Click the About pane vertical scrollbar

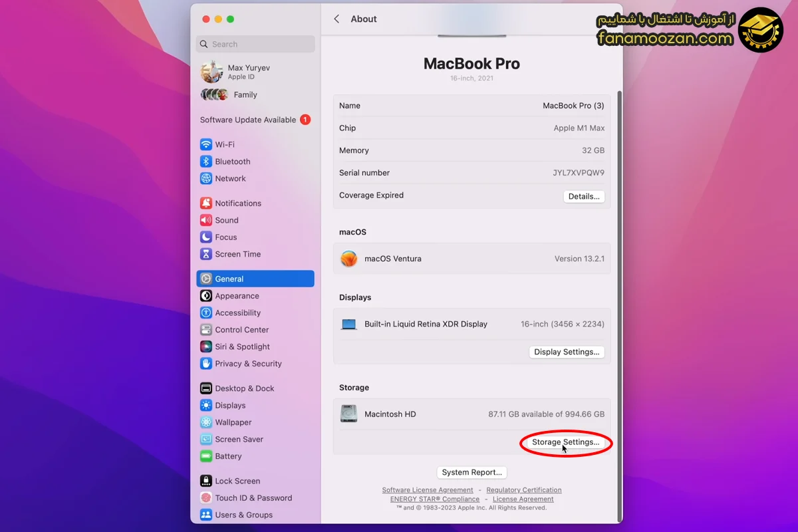coord(620,306)
